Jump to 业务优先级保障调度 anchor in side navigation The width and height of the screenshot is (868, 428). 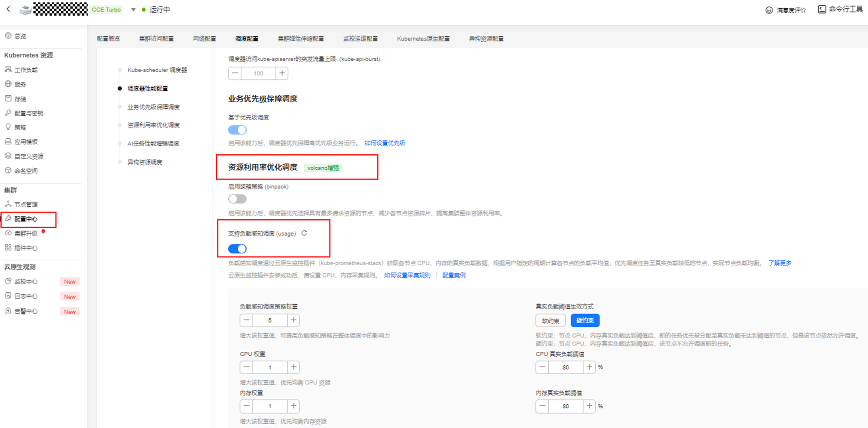click(x=153, y=107)
